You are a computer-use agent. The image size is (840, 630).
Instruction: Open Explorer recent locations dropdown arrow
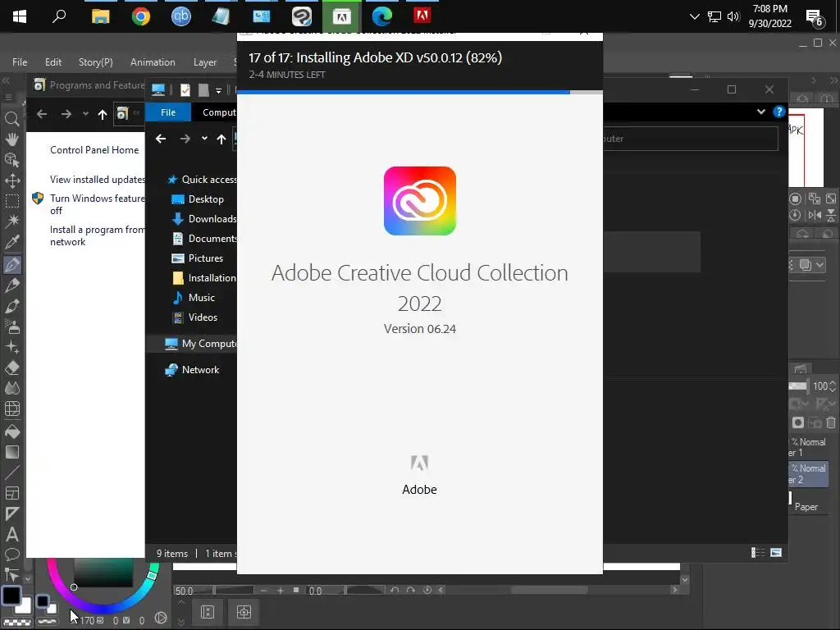pos(204,138)
